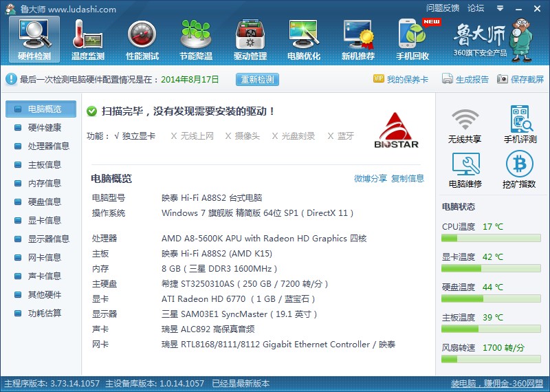This screenshot has height=392, width=550.
Task: Open 我的保养卡 VIP card
Action: [x=401, y=79]
